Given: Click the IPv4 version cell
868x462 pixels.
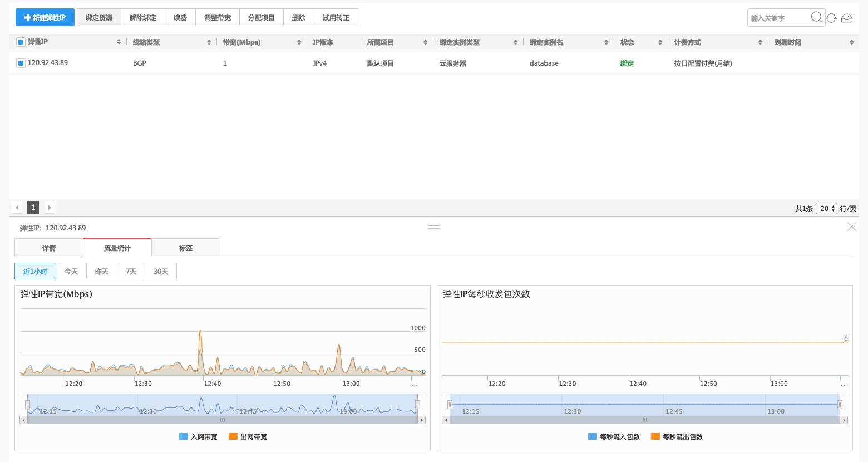Looking at the screenshot, I should [x=320, y=63].
